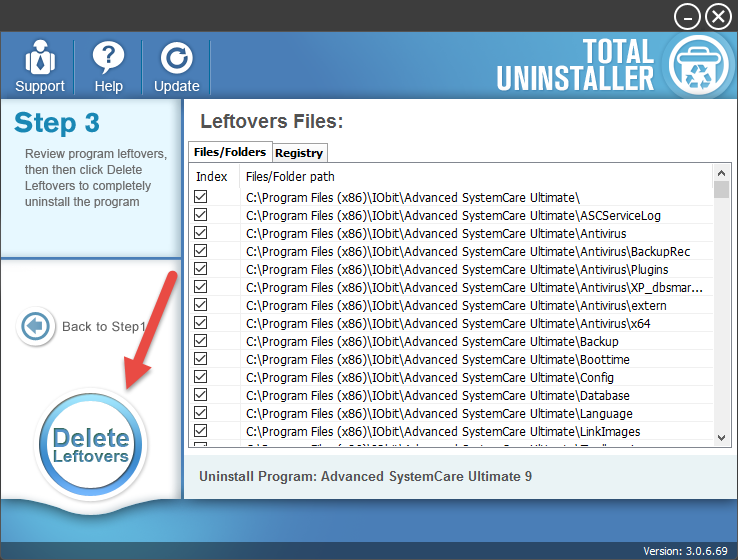Select the path ending in Boottime
Image resolution: width=738 pixels, height=560 pixels.
[x=438, y=360]
